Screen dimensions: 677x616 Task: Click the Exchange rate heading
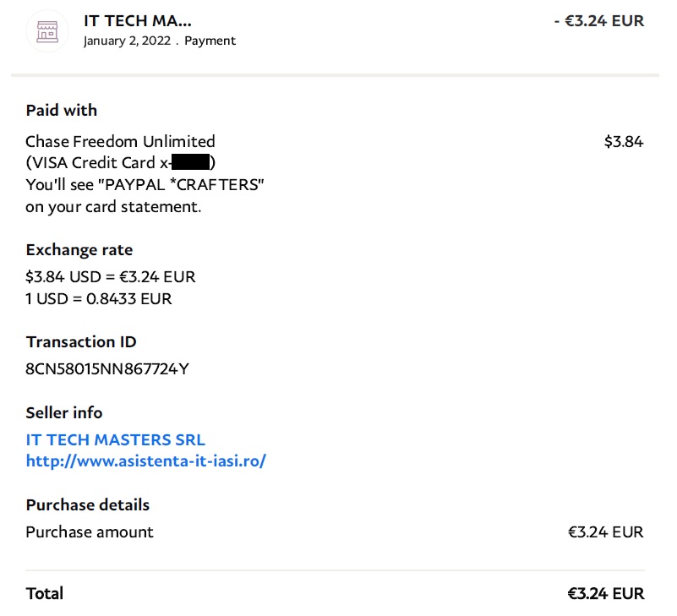click(x=79, y=250)
